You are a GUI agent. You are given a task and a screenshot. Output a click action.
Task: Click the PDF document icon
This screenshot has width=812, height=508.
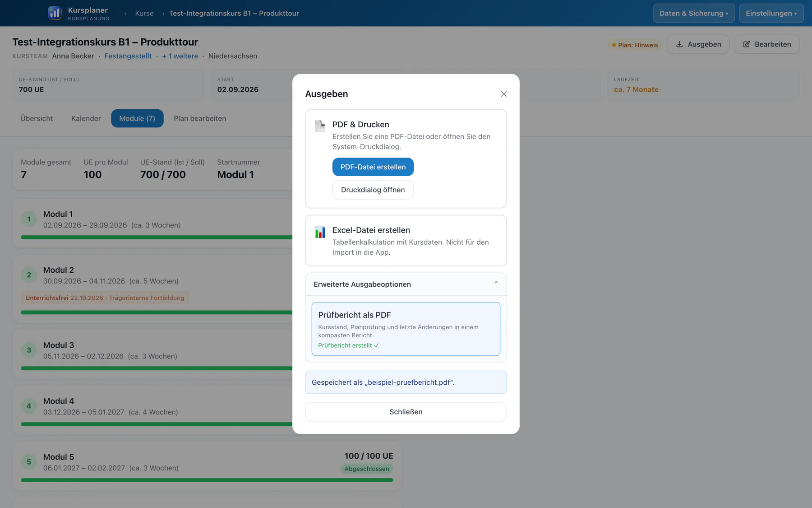[320, 126]
